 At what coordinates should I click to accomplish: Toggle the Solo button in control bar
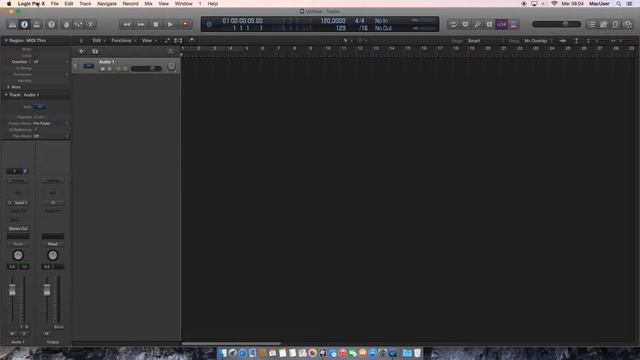point(489,24)
